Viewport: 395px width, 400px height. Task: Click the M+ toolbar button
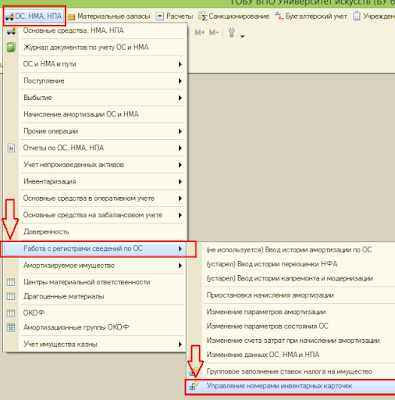(200, 33)
